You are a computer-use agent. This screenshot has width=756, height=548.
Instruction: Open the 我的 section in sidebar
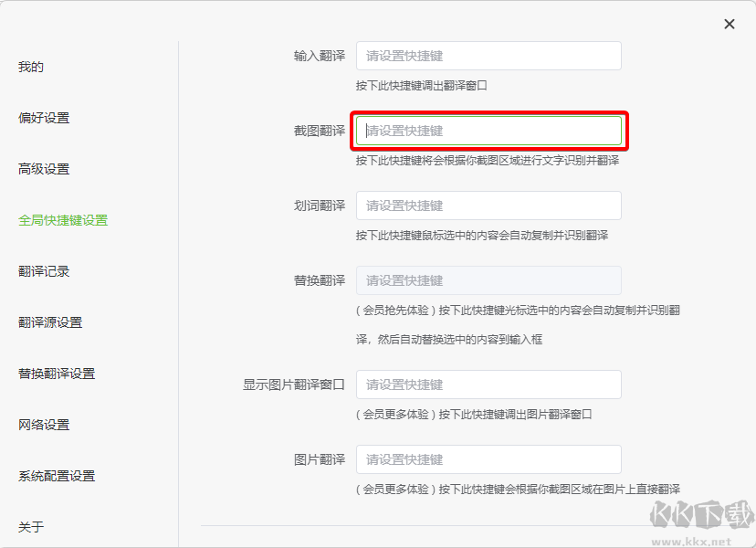[30, 66]
